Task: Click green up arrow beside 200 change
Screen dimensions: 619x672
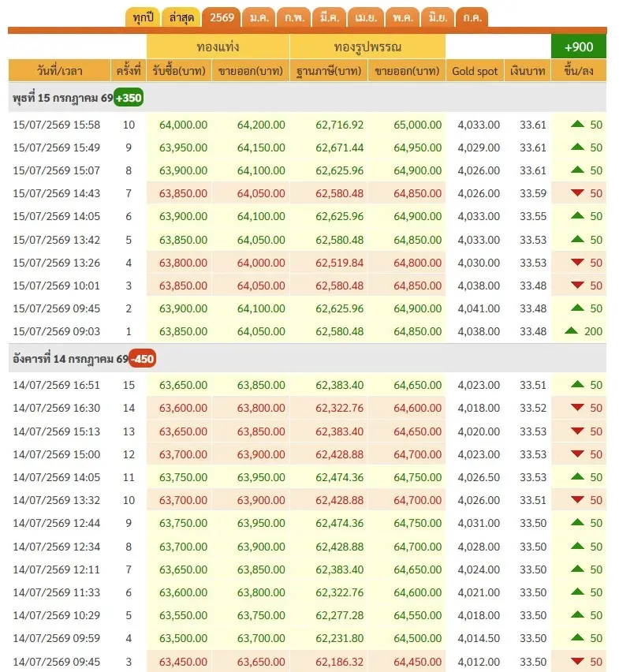Action: pos(572,330)
